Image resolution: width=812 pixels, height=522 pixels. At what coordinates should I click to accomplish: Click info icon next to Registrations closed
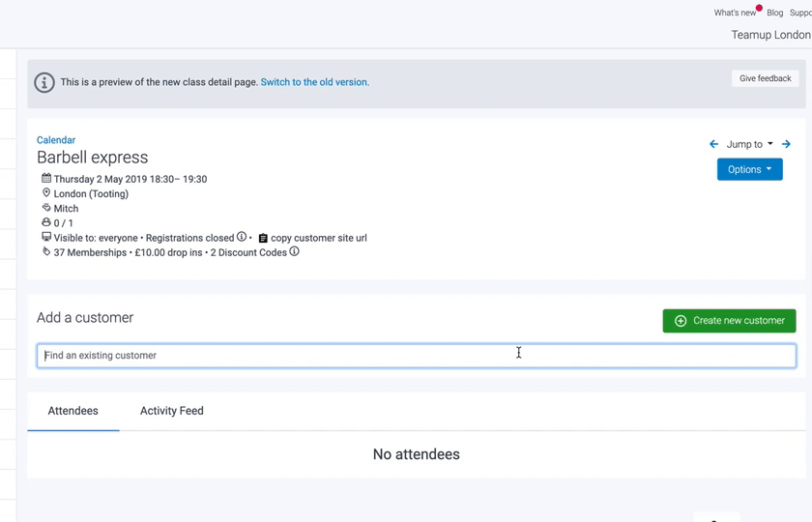242,237
